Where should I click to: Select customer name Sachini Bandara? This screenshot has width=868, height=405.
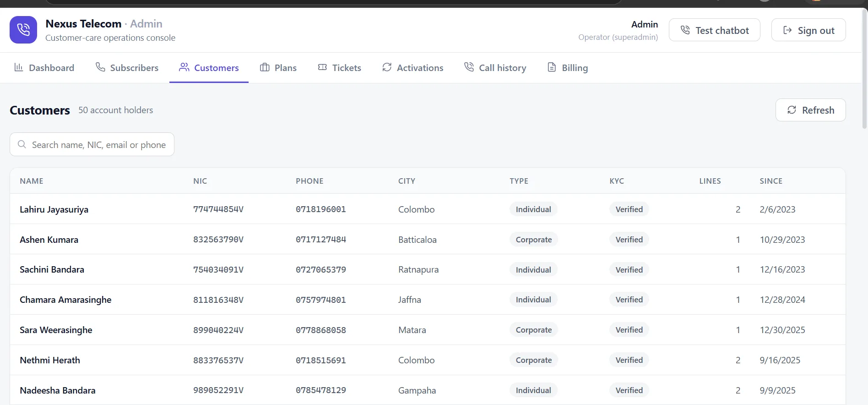tap(52, 269)
